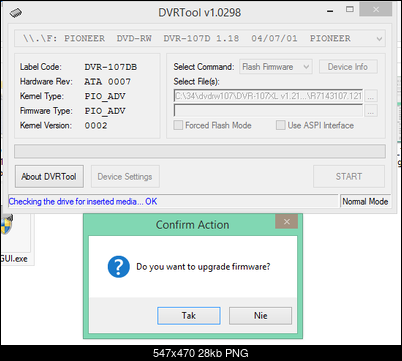The width and height of the screenshot is (402, 361).
Task: Click the DVRTool title bar app icon
Action: point(16,13)
